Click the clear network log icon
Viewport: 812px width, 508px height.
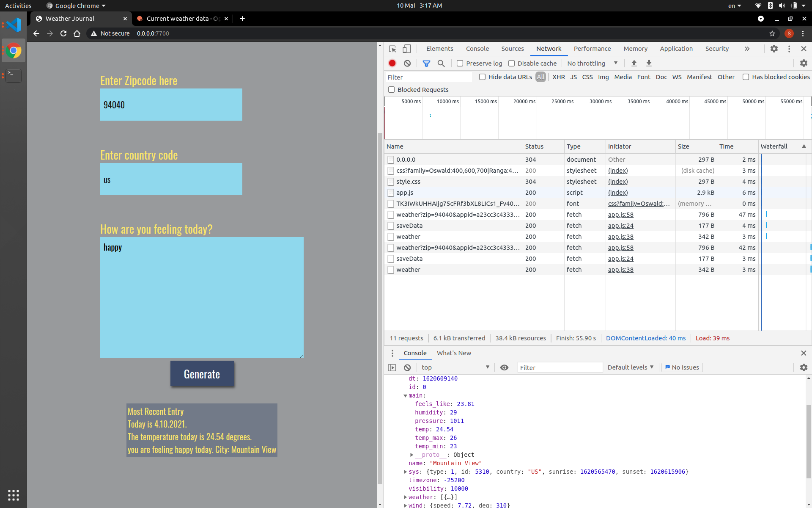[x=407, y=63]
